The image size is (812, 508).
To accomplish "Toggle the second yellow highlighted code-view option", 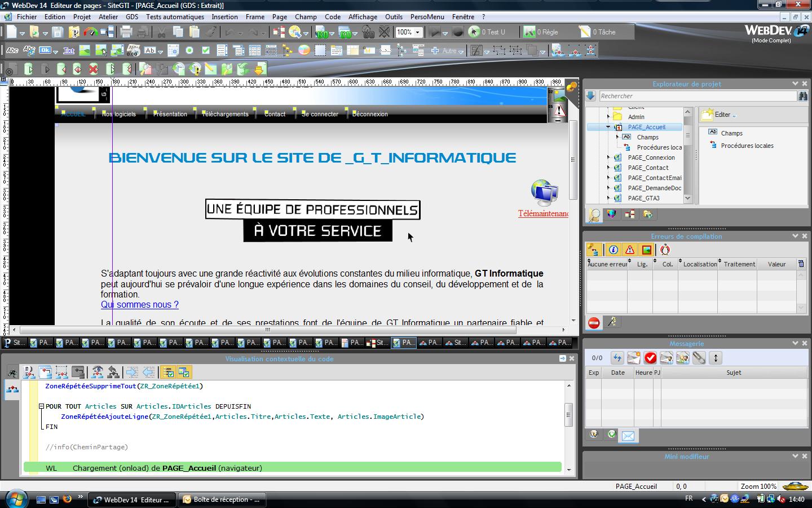I will [184, 372].
